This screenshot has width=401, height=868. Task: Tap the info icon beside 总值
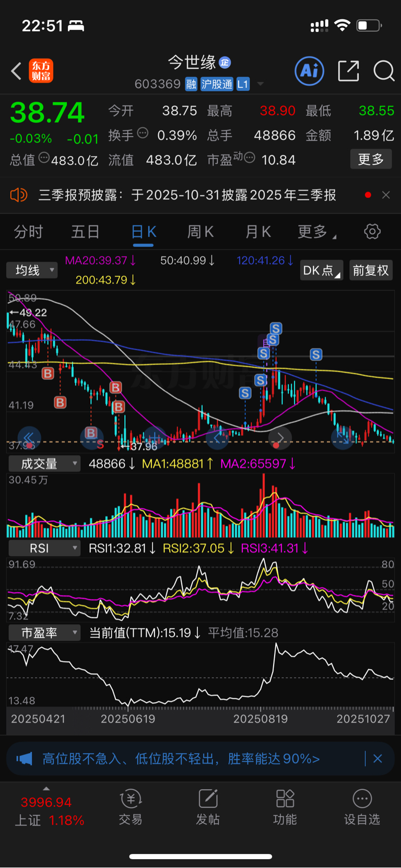click(44, 157)
